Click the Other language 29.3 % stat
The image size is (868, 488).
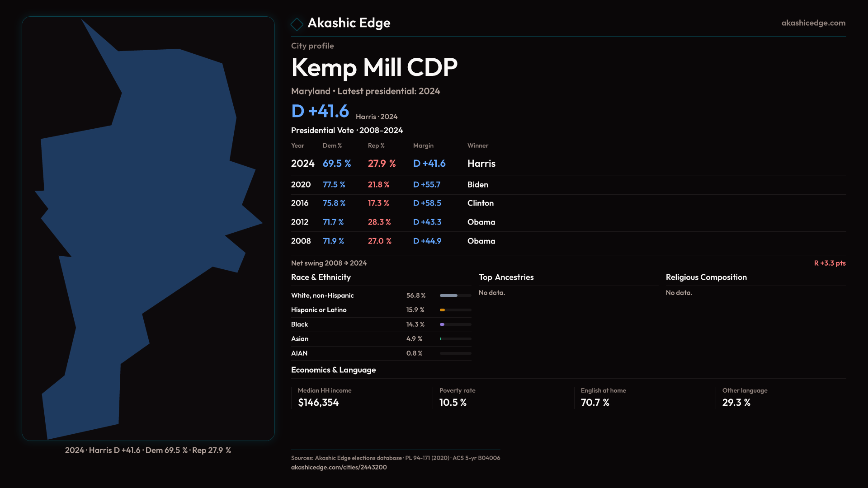click(736, 403)
